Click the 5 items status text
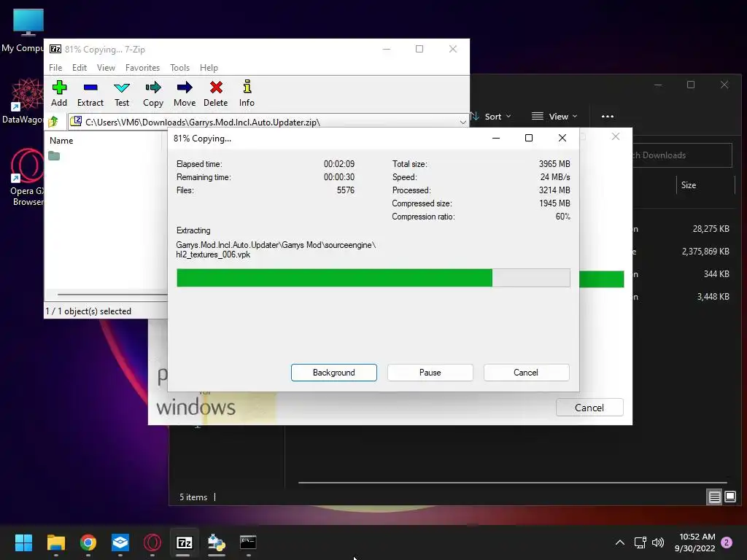The image size is (747, 560). point(193,497)
